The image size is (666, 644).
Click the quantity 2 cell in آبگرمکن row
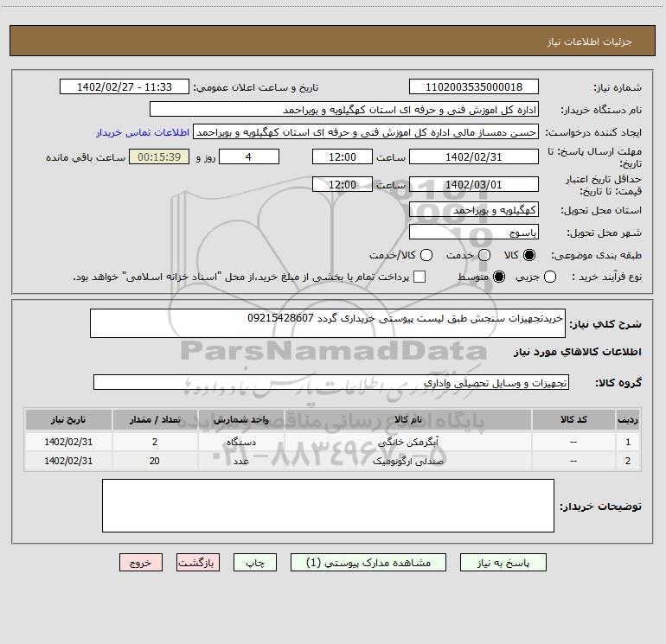click(155, 442)
